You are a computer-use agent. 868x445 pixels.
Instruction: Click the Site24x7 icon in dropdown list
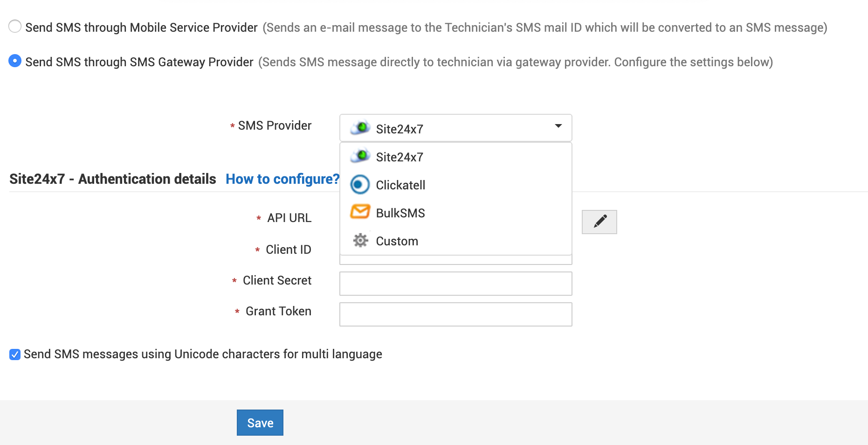pyautogui.click(x=360, y=156)
